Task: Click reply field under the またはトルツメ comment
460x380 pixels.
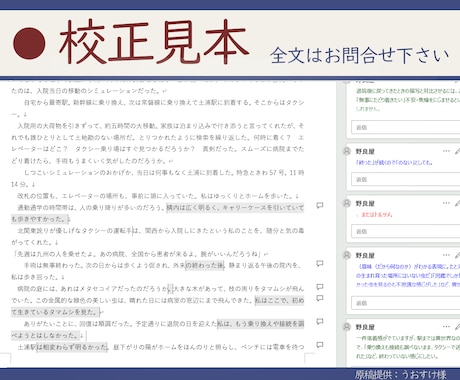Action: coord(406,231)
